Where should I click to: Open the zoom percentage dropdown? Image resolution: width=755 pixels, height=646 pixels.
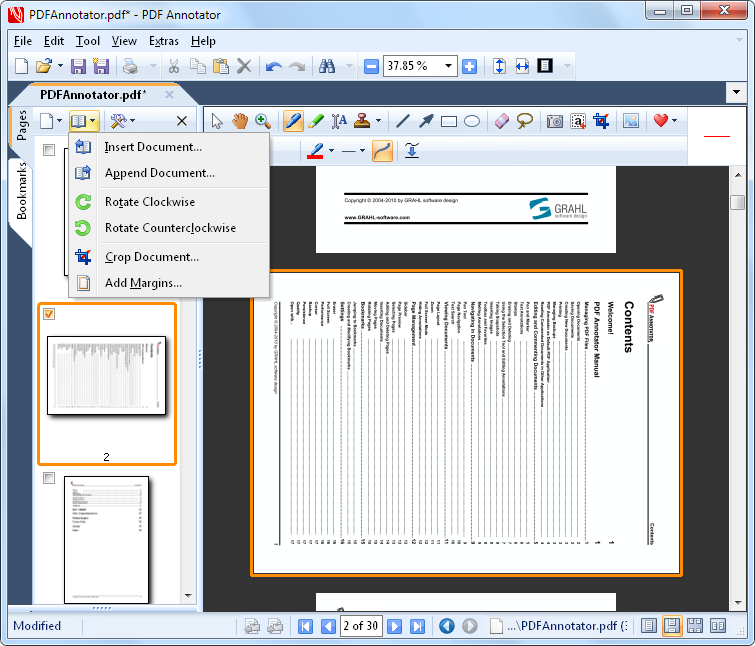click(449, 66)
